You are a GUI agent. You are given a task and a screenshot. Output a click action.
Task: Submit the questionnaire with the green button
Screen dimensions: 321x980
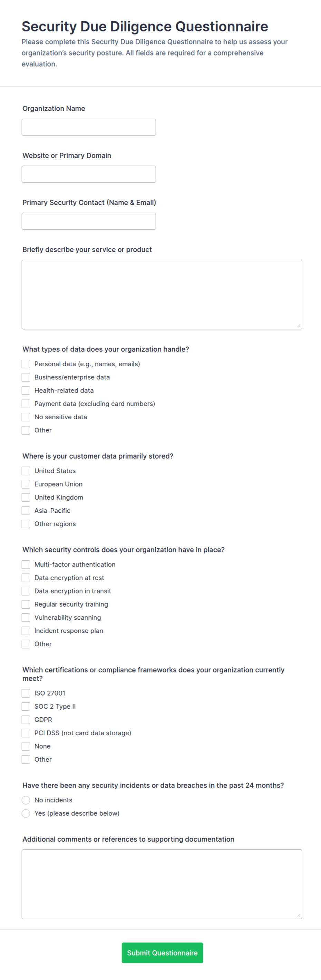click(x=162, y=953)
